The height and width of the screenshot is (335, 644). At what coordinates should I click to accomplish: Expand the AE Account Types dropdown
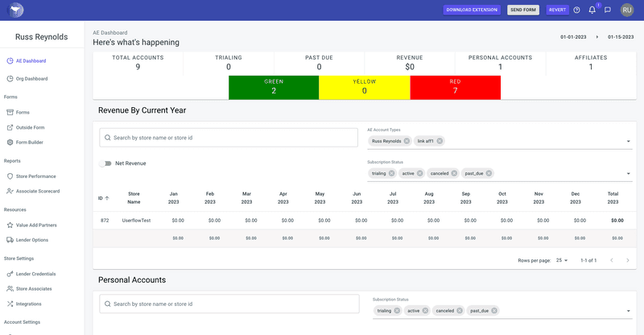tap(628, 142)
